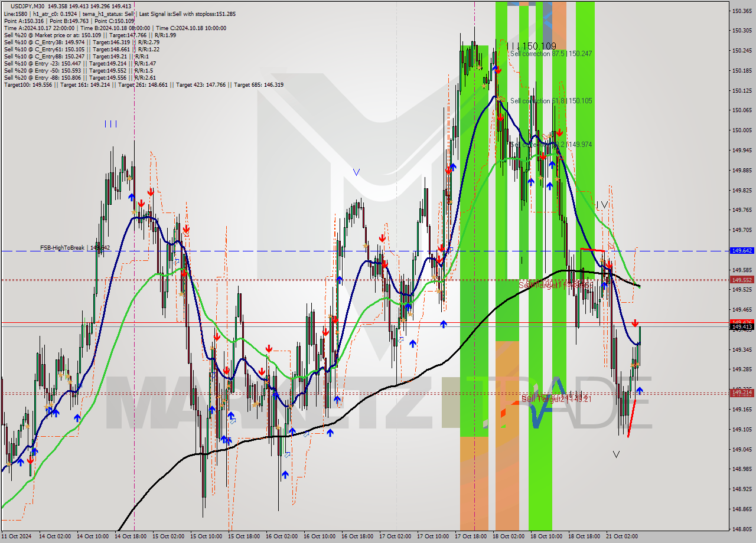Click the 149.945 price axis label
Viewport: 756px width, 543px height.
pos(742,150)
